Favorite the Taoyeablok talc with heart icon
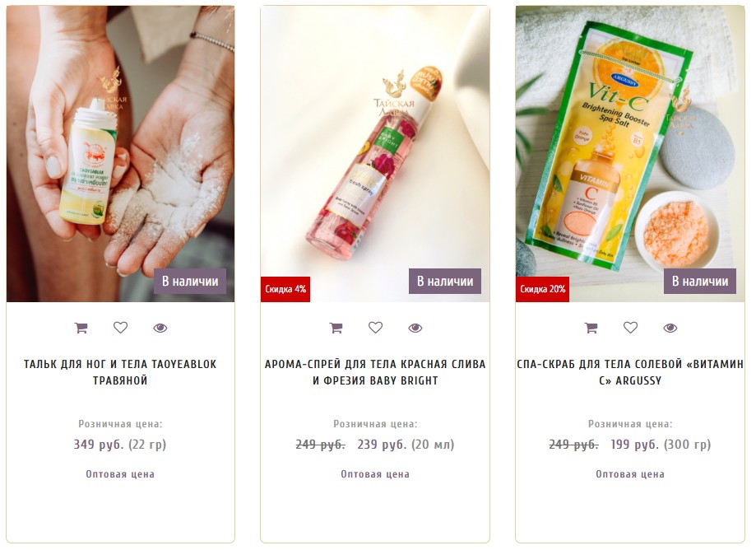Screen dimensions: 756x550 coord(121,328)
